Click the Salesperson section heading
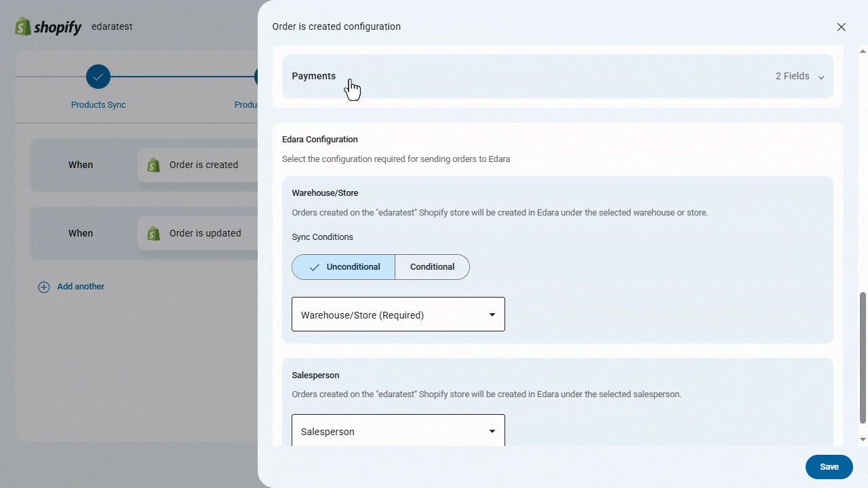The height and width of the screenshot is (488, 868). pos(316,375)
